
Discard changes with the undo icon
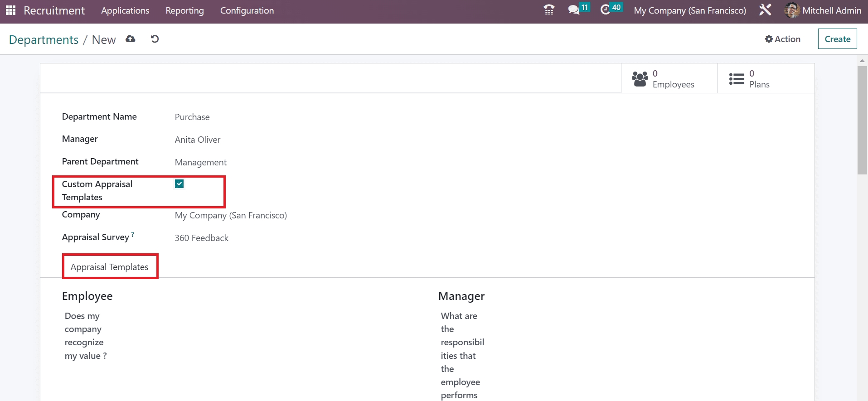(155, 39)
